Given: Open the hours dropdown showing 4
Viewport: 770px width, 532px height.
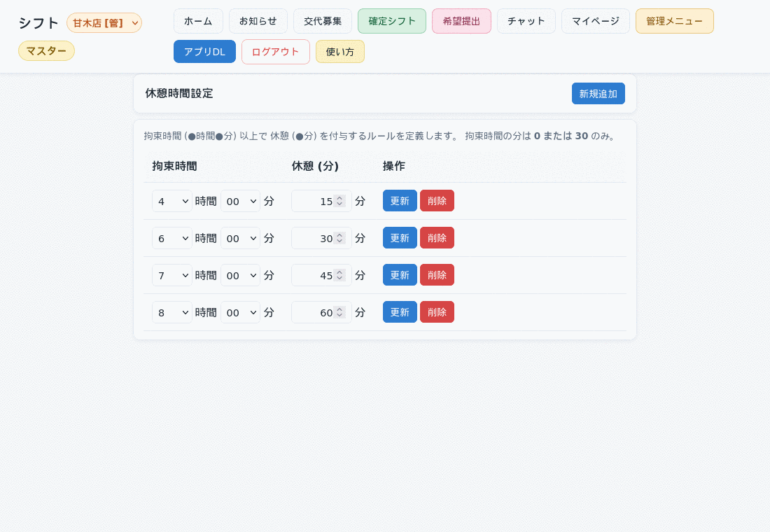Looking at the screenshot, I should [x=172, y=202].
